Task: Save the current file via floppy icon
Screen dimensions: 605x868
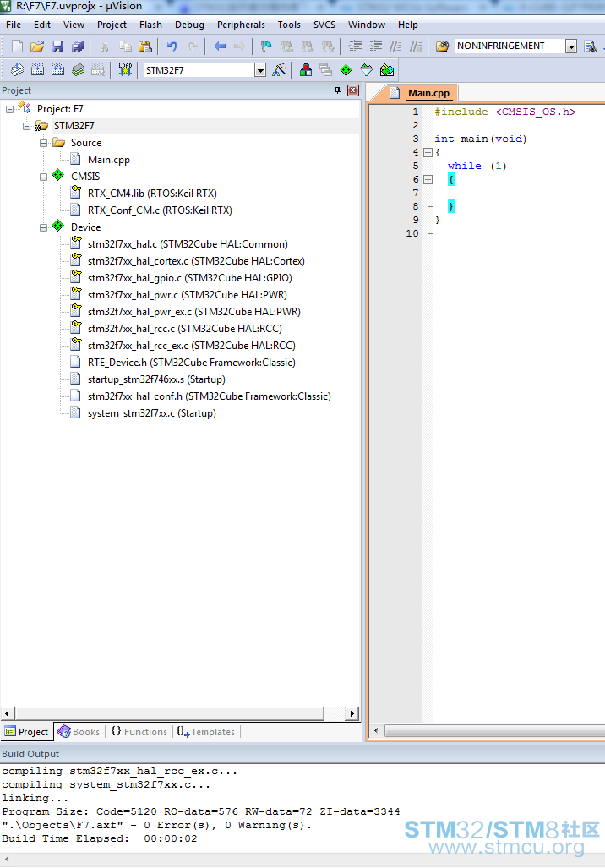Action: point(57,46)
